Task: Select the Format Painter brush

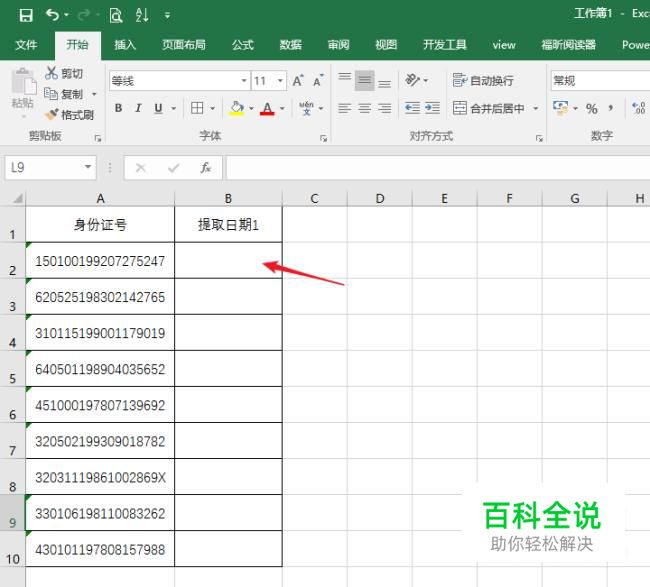Action: pos(69,114)
